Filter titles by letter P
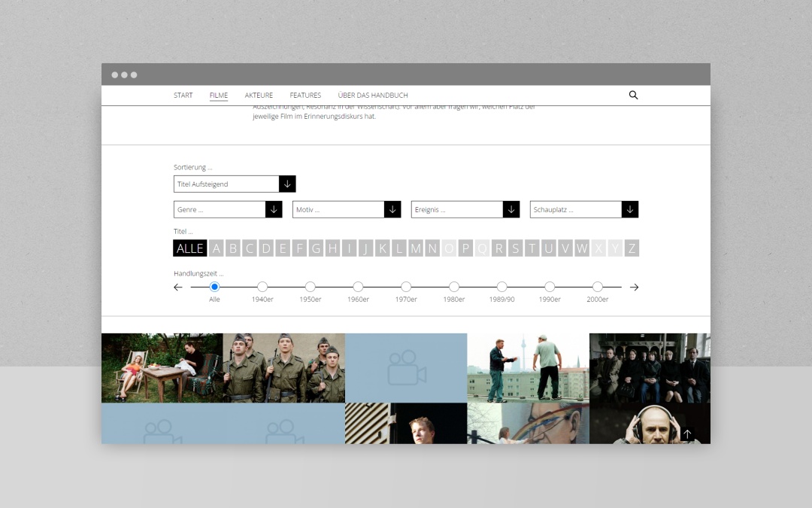The image size is (812, 508). pos(465,248)
